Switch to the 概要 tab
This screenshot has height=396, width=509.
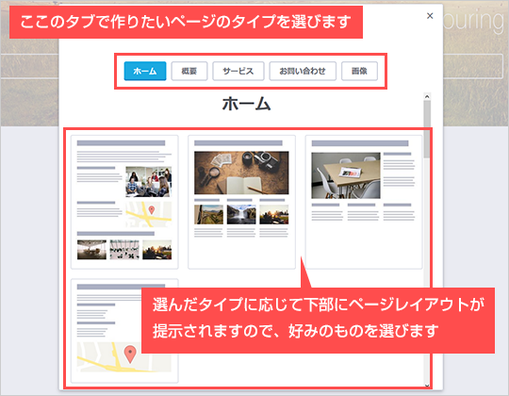(189, 71)
